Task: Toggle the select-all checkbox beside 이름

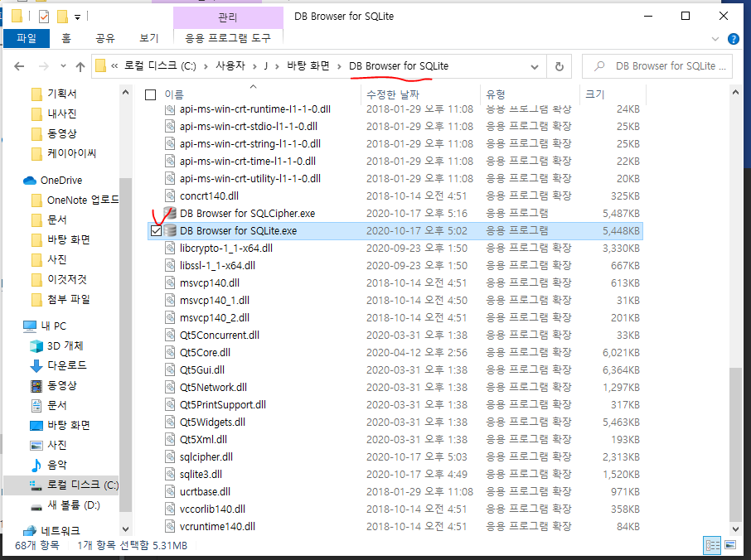Action: click(150, 94)
